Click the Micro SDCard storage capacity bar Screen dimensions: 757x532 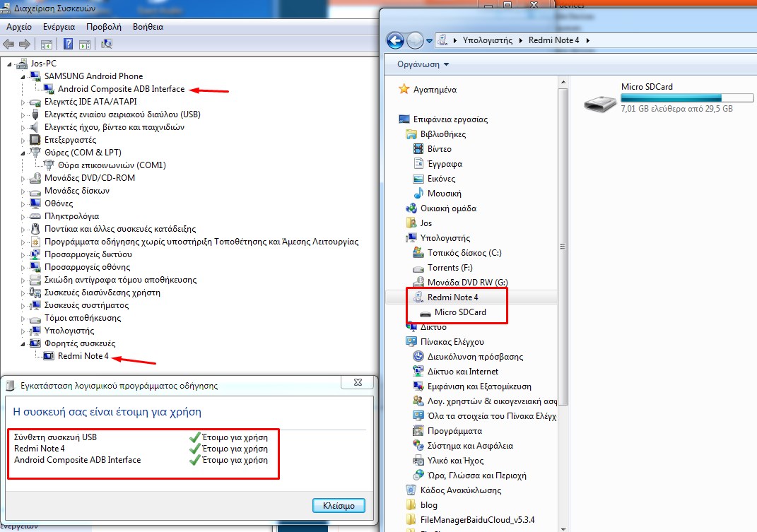pyautogui.click(x=687, y=97)
